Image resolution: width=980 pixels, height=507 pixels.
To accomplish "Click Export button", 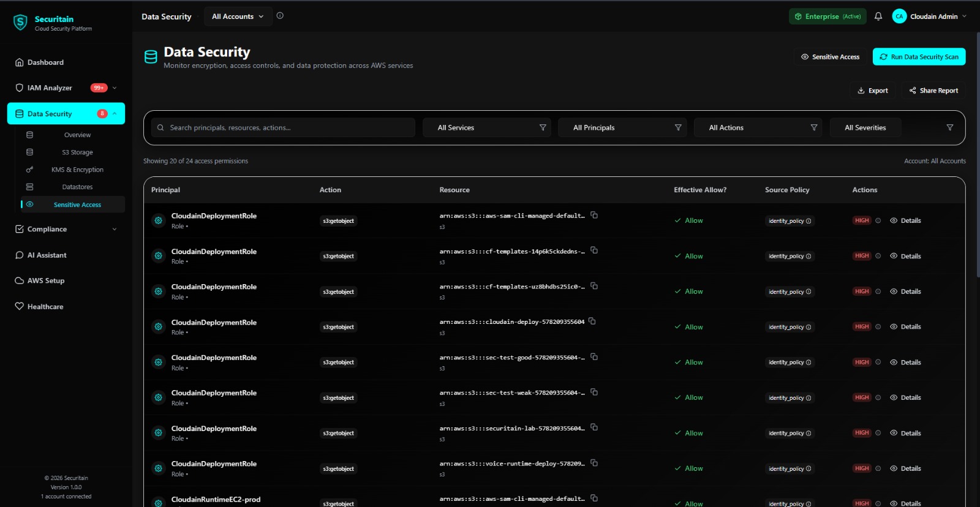I will (x=872, y=91).
